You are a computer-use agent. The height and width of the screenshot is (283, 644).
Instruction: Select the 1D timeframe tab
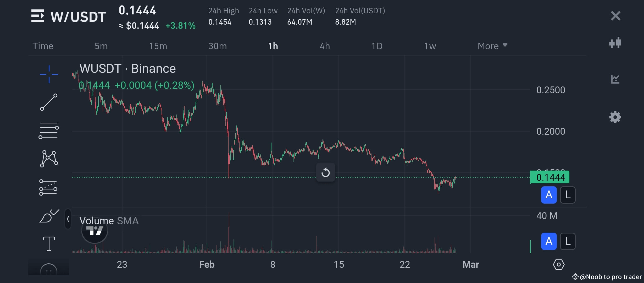pos(377,46)
